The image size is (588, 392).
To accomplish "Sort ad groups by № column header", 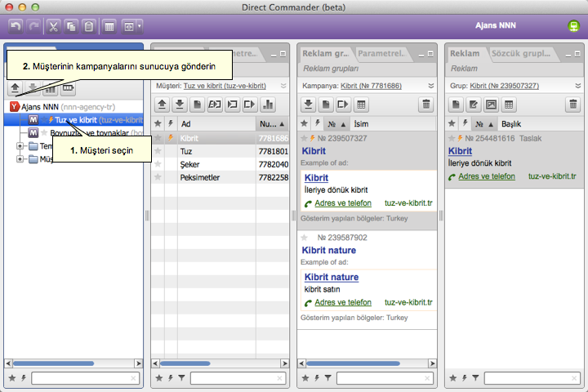I will (x=336, y=124).
